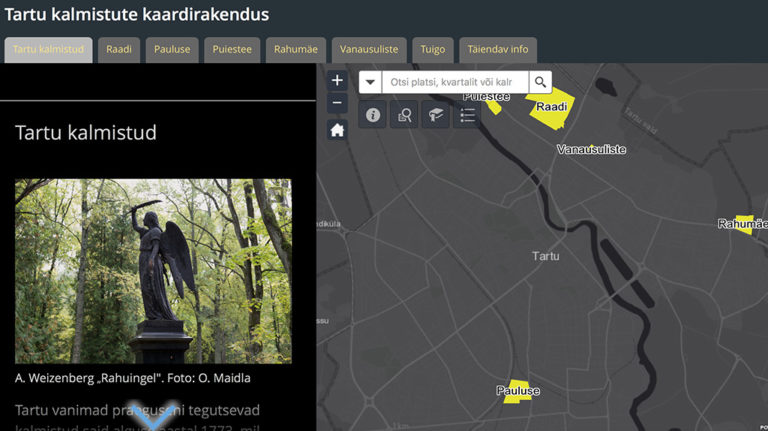
Task: Zoom in on the map
Action: tap(337, 80)
